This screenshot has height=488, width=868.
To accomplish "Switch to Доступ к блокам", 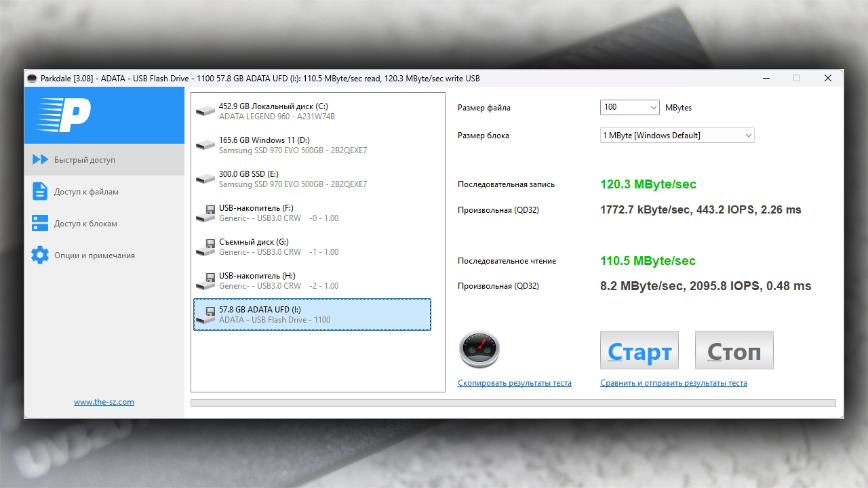I will (104, 224).
